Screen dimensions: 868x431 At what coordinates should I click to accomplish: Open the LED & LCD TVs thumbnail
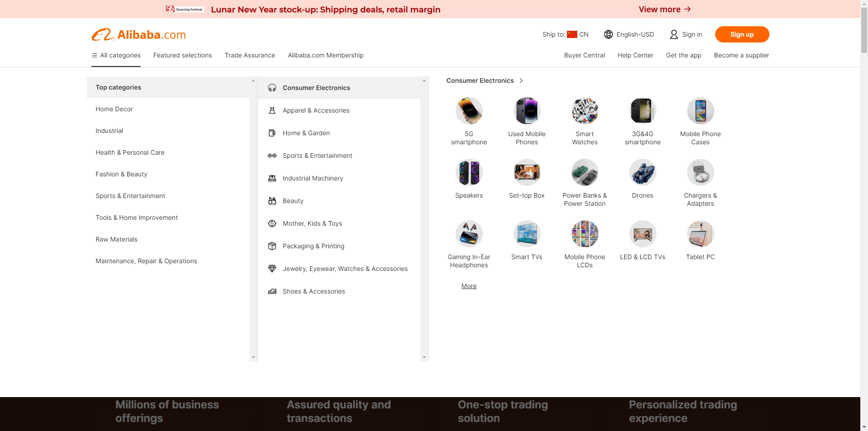[642, 234]
